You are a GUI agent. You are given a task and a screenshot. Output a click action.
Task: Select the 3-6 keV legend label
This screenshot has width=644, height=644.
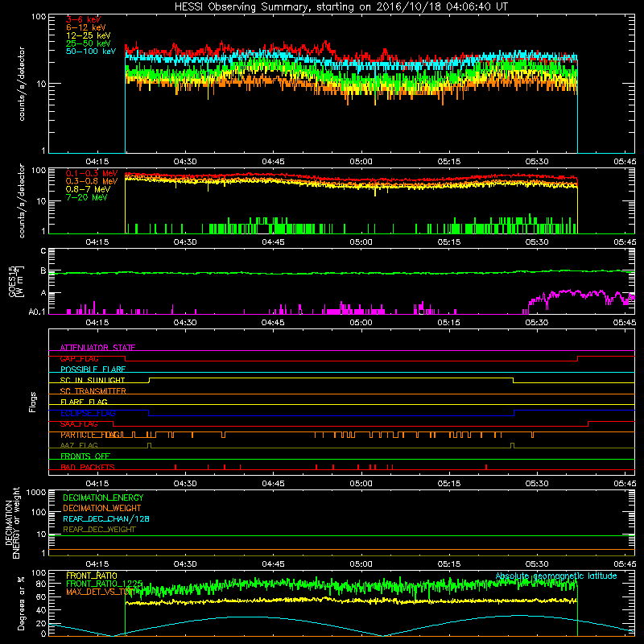pos(84,19)
